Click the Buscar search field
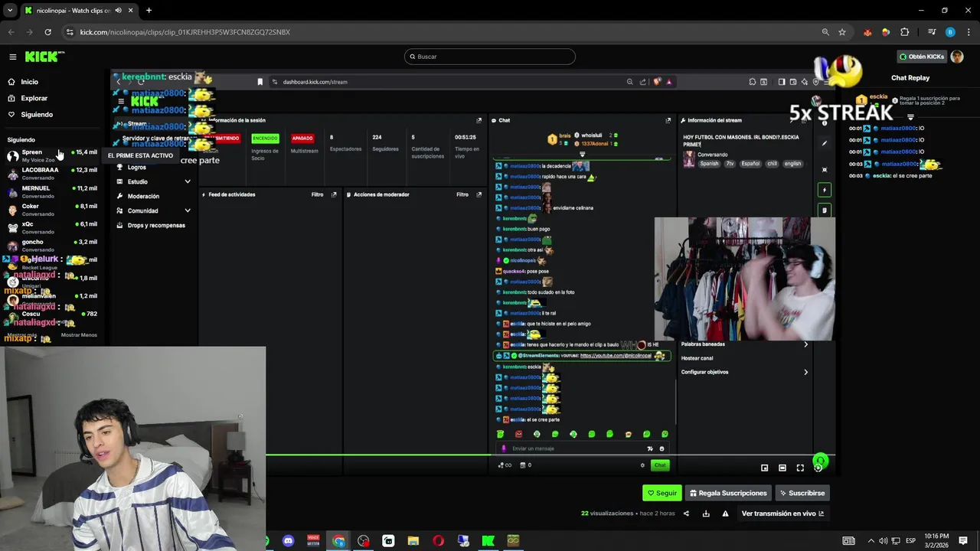Screen dimensions: 980x551 [490, 57]
